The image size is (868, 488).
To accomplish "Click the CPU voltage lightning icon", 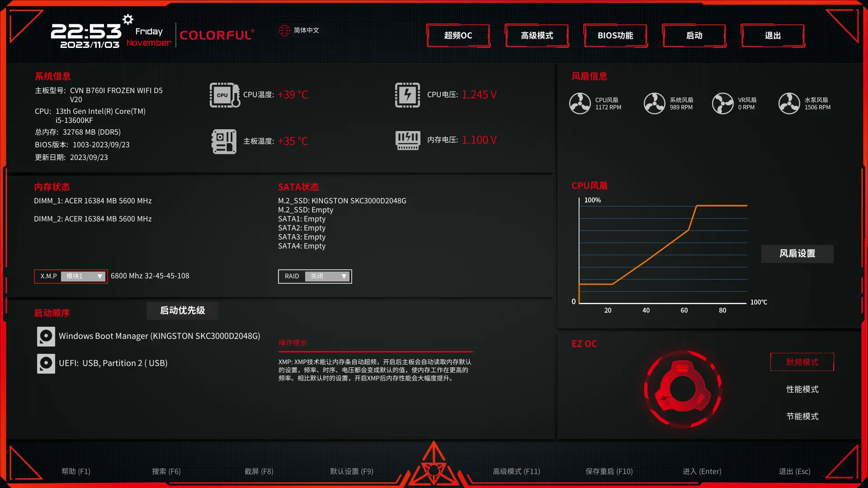I will pos(406,94).
